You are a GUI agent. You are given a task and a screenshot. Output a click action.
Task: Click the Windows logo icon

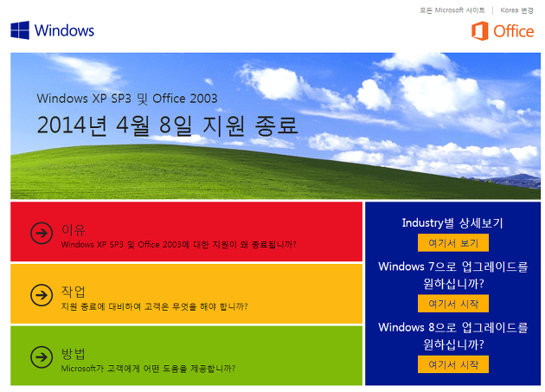tap(20, 30)
